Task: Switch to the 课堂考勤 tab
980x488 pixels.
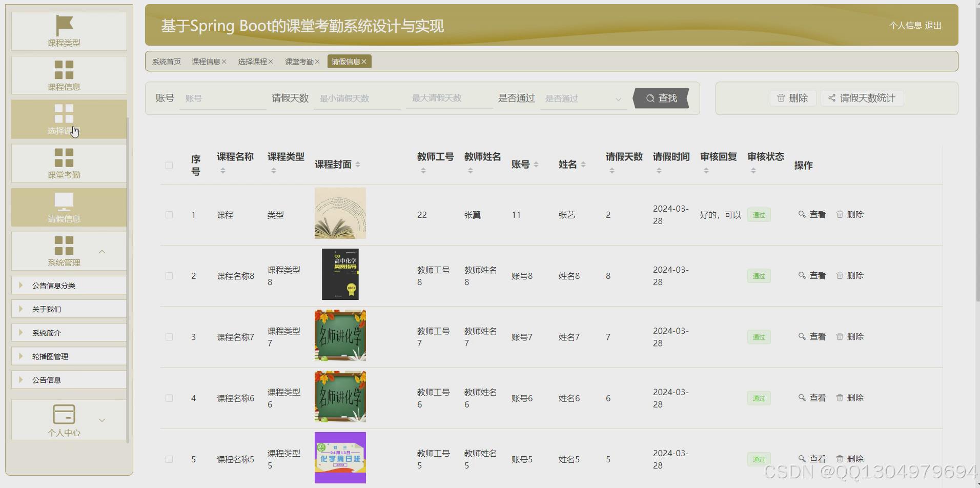Action: [x=299, y=61]
